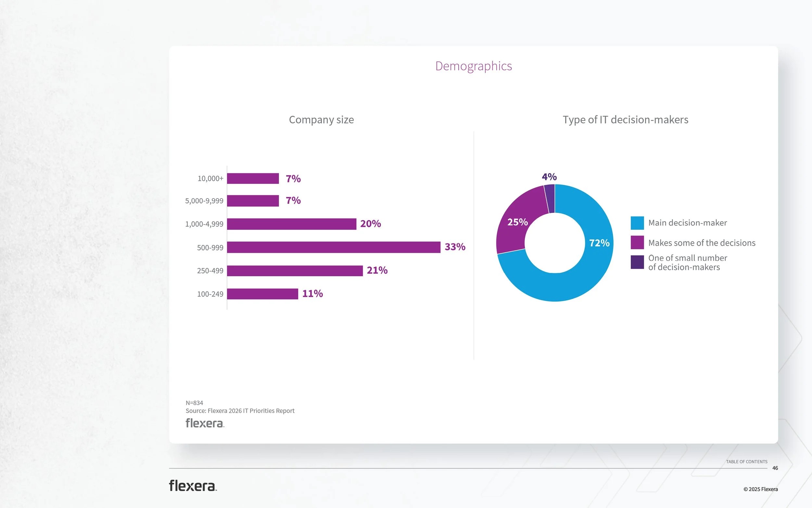This screenshot has height=508, width=812.
Task: Click the dark purple small number swatch
Action: coord(637,262)
